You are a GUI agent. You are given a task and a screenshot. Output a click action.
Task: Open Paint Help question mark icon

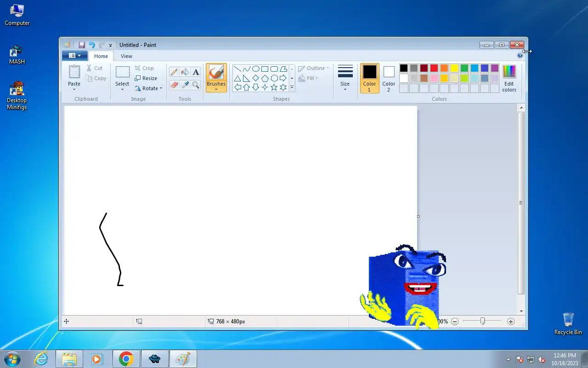coord(520,56)
